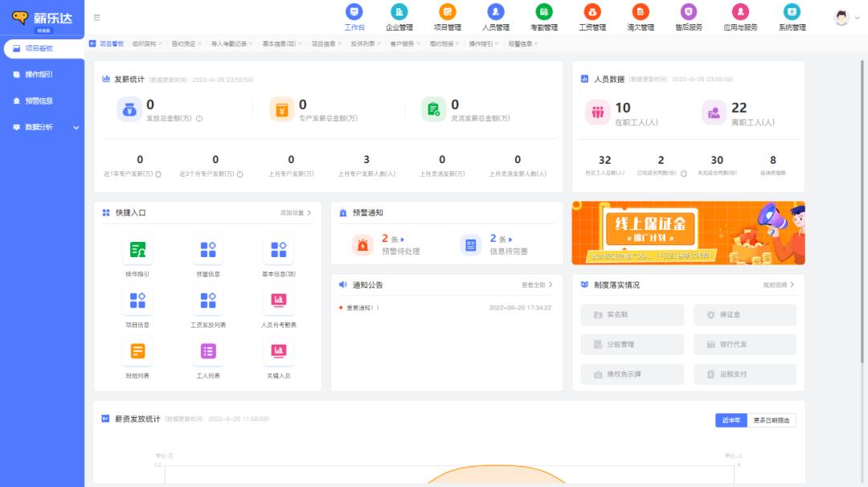868x487 pixels.
Task: View the 2 条 预警待处理 alerts
Action: coord(387,244)
